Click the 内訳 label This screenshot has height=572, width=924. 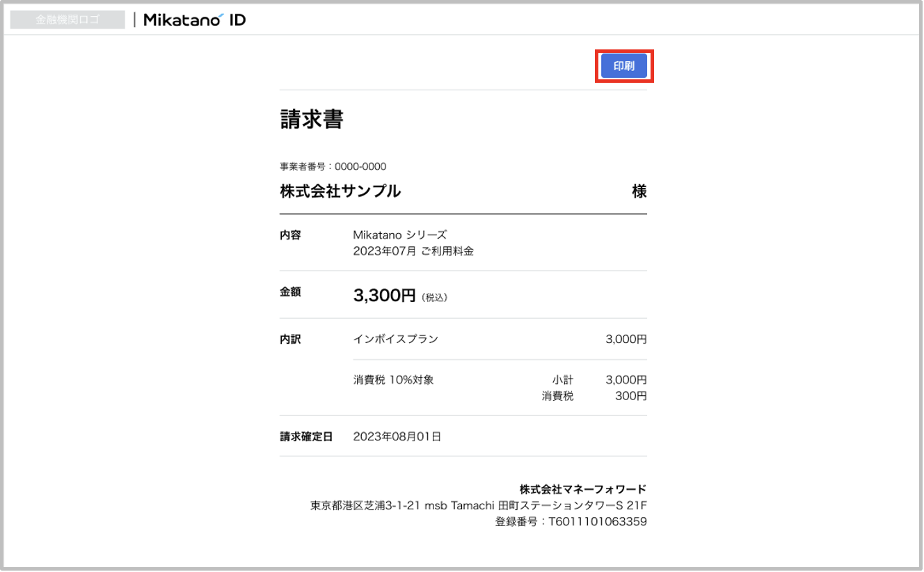(x=290, y=340)
